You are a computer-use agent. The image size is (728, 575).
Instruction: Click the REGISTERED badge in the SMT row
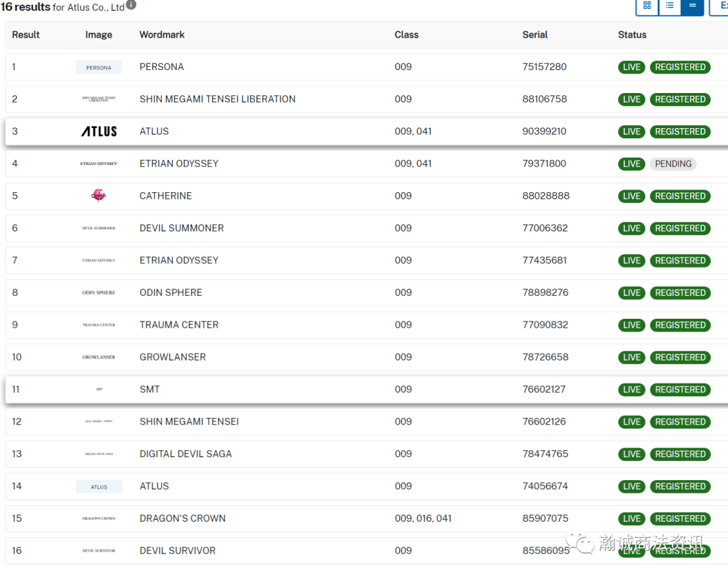click(680, 390)
